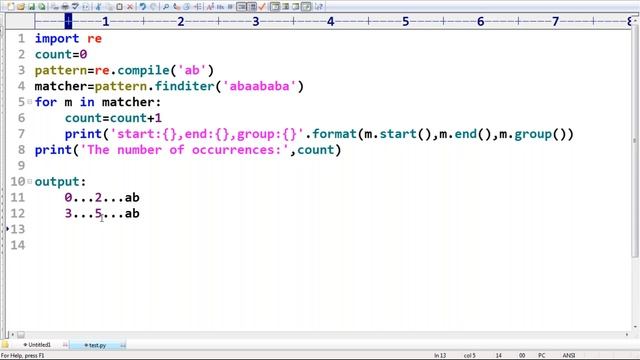Click 'The number of occurrences:' string

pyautogui.click(x=185, y=150)
